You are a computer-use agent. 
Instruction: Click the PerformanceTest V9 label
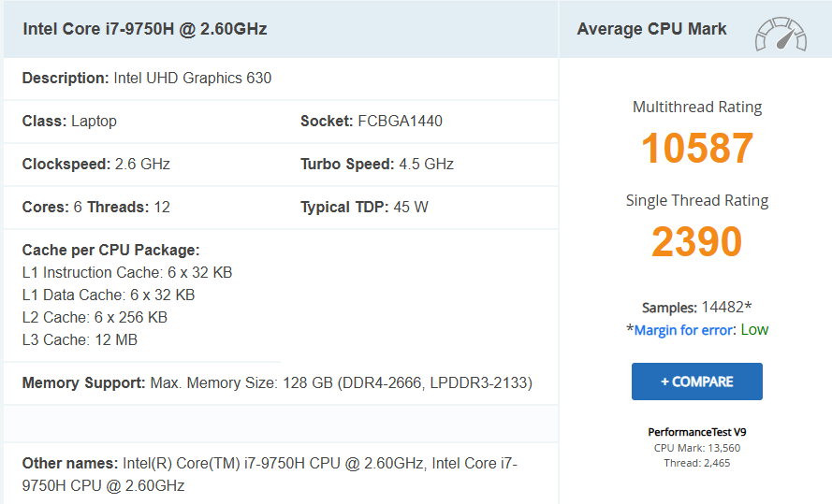pyautogui.click(x=697, y=433)
